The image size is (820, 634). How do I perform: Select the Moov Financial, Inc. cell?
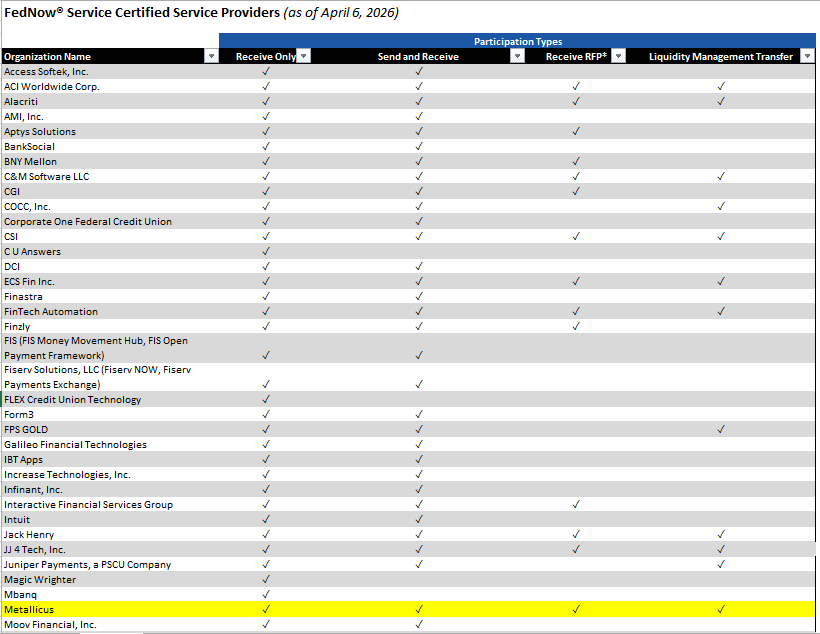(110, 625)
